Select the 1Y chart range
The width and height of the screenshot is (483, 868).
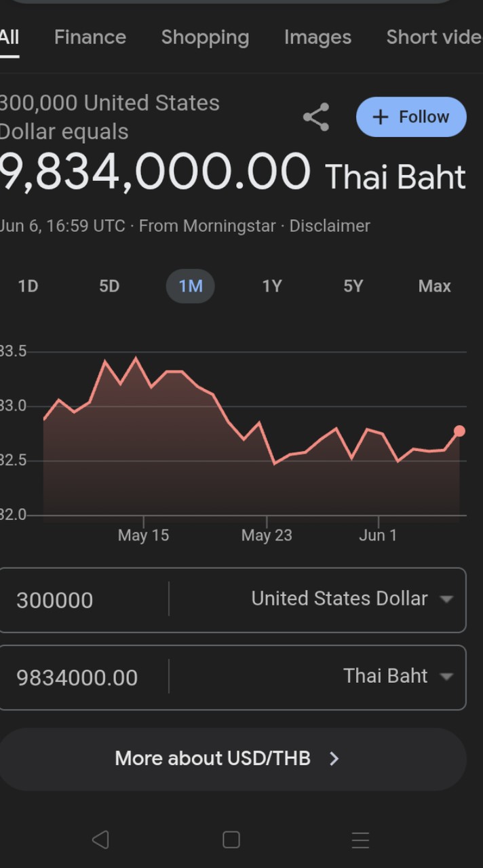[272, 286]
